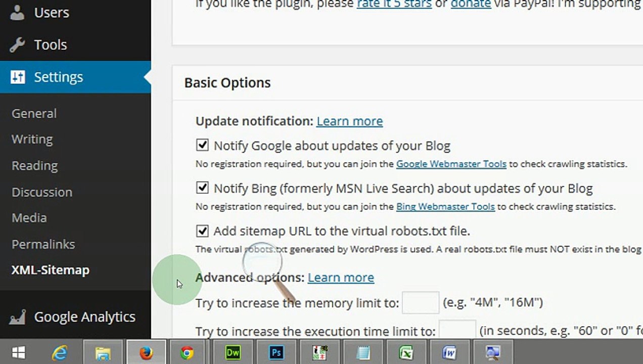
Task: Open Learn more next to Update notification
Action: coord(349,121)
